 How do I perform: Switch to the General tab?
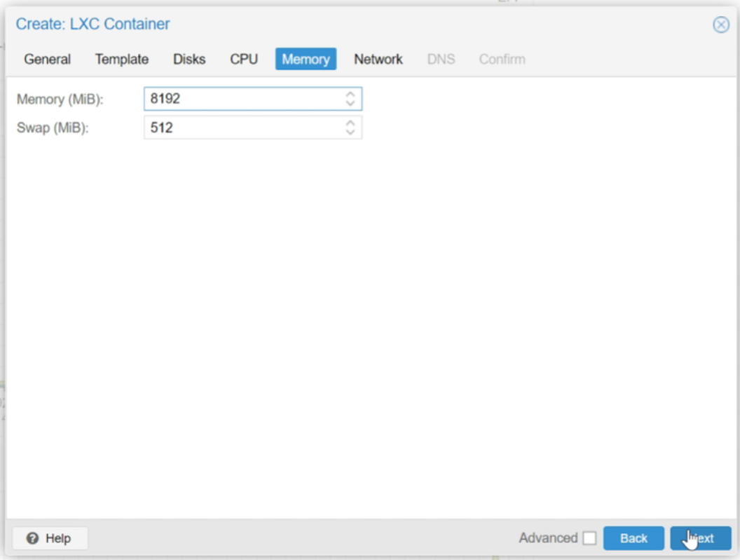pyautogui.click(x=48, y=60)
